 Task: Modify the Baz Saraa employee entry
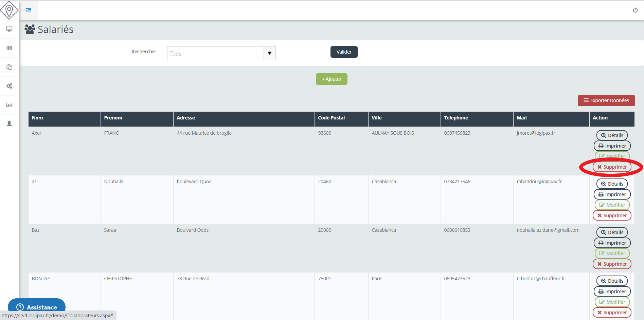pyautogui.click(x=612, y=253)
